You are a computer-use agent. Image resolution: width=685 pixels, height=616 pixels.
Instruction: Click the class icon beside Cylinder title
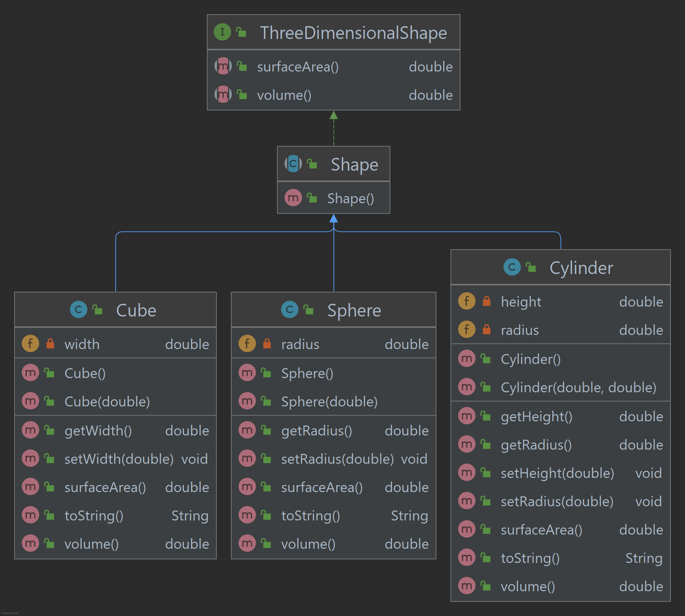pos(512,267)
